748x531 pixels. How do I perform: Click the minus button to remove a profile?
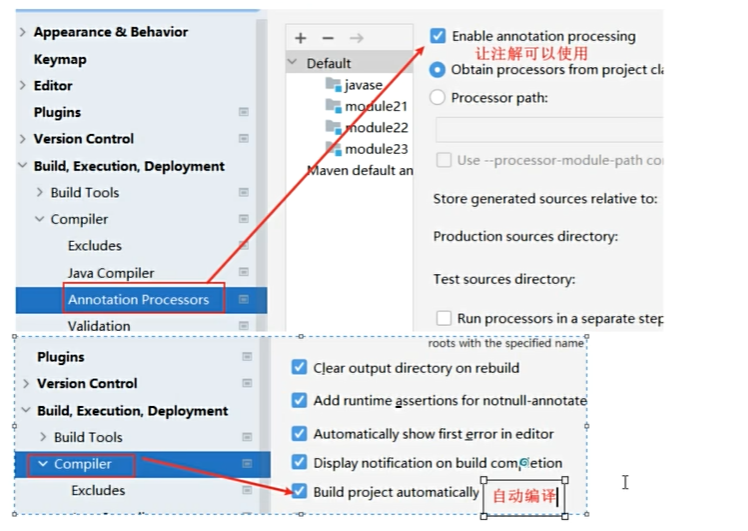(x=328, y=38)
